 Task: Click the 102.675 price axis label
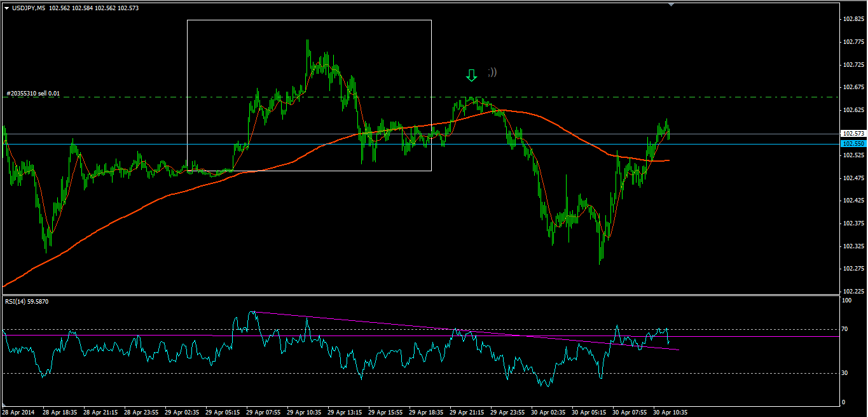853,87
